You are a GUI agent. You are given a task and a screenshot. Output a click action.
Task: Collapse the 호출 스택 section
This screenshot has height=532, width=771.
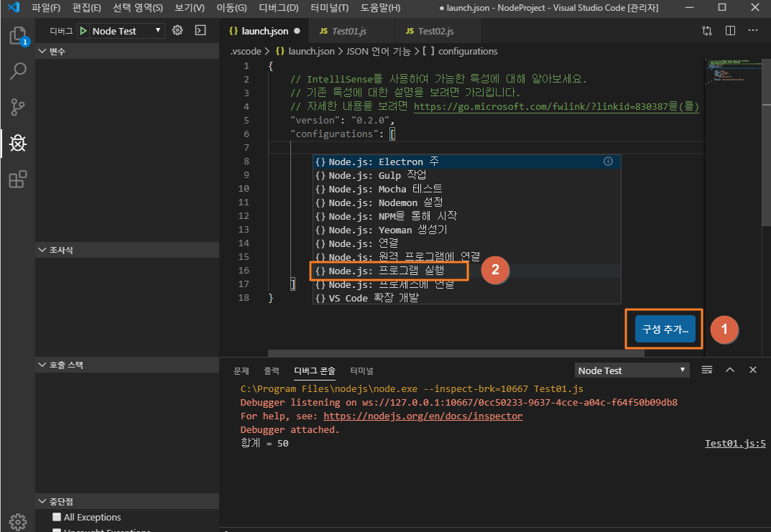[x=127, y=365]
